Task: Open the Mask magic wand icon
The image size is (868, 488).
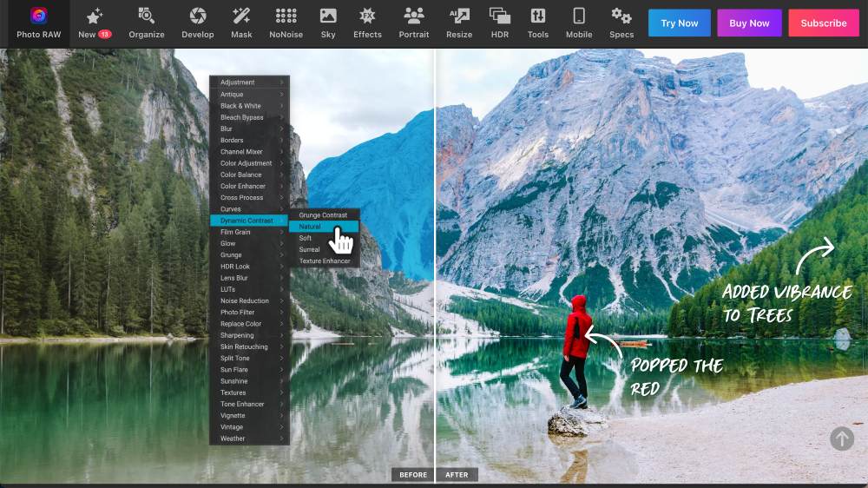Action: [241, 16]
